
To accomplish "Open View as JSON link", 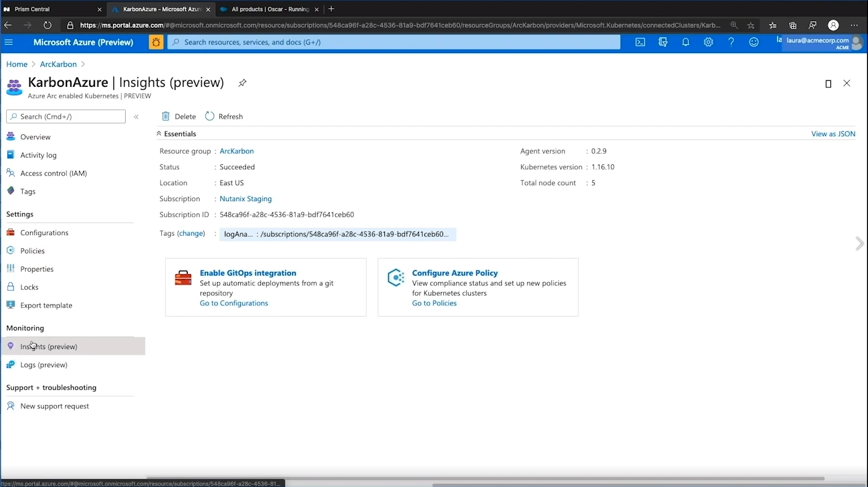I will click(x=833, y=134).
